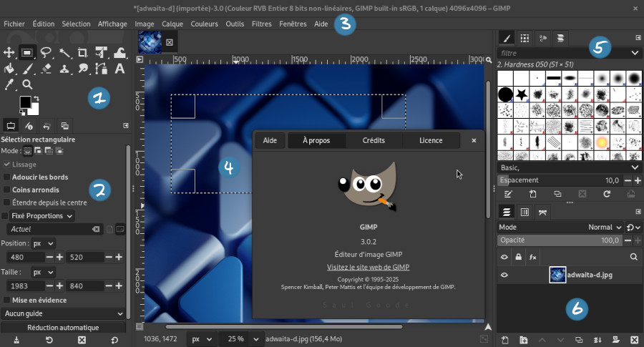Viewport: 644px width, 347px height.
Task: Open the Visitez le site web de GIMP link
Action: (x=368, y=268)
